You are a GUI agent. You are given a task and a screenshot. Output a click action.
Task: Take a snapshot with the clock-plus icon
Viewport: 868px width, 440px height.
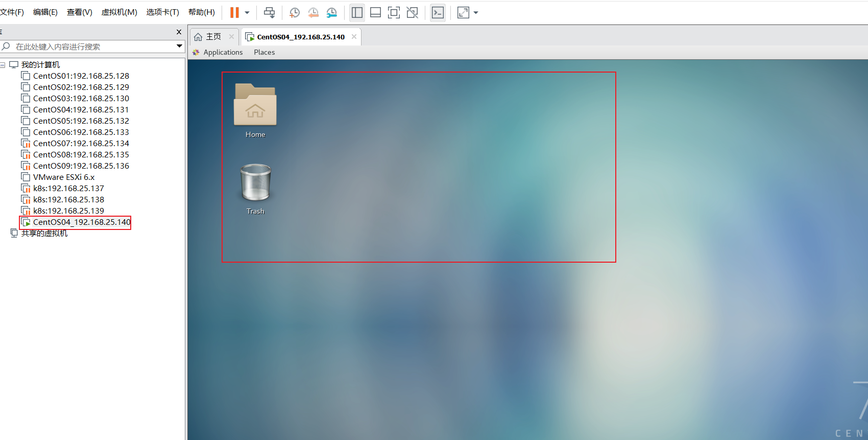(x=295, y=13)
